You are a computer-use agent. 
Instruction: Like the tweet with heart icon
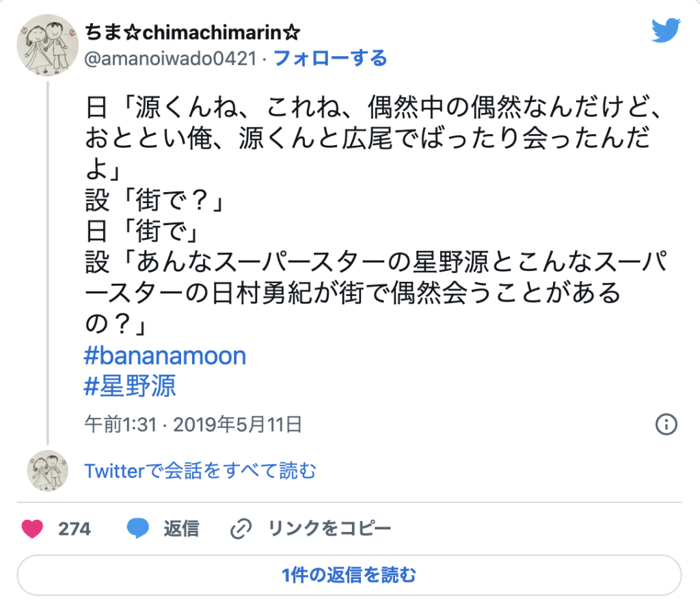[x=33, y=529]
